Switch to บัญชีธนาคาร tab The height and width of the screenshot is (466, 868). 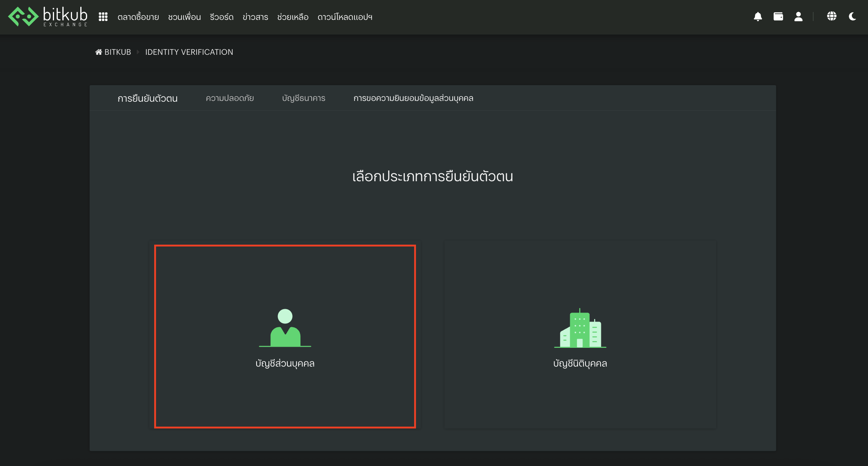tap(303, 98)
